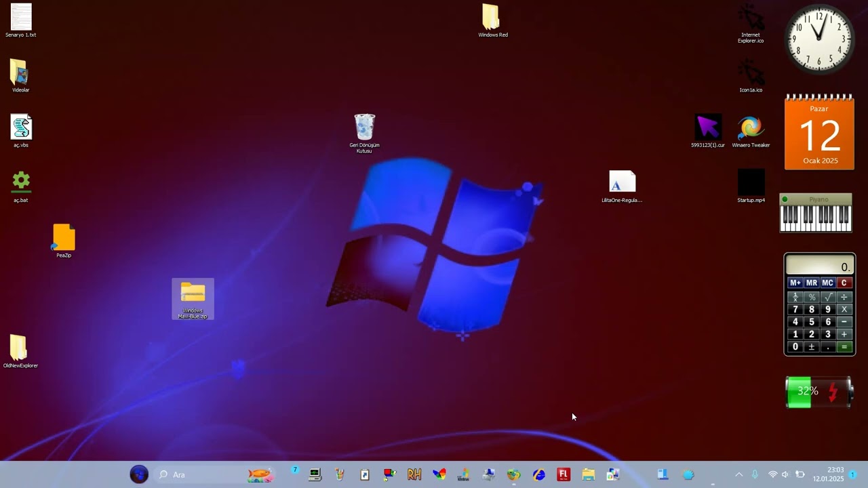Select the OldNewExplorer folder

(20, 351)
